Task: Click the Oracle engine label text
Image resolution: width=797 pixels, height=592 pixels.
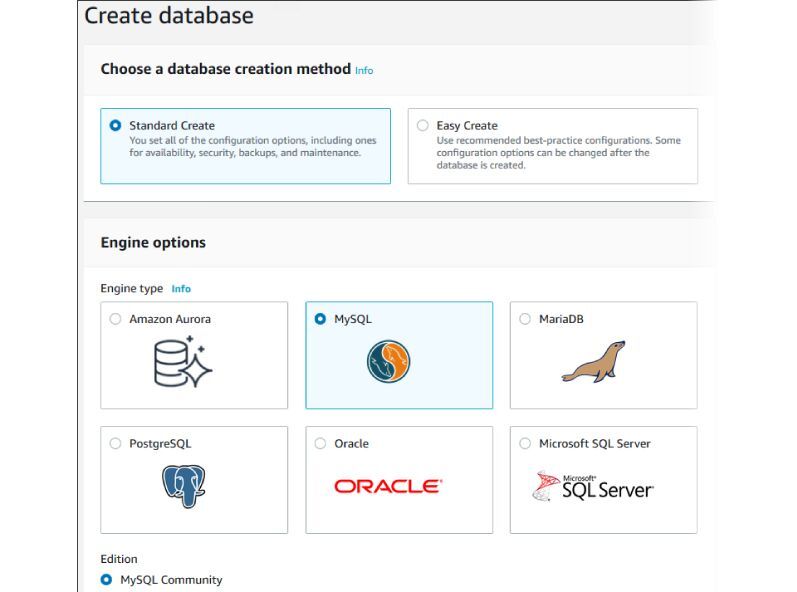Action: (351, 443)
